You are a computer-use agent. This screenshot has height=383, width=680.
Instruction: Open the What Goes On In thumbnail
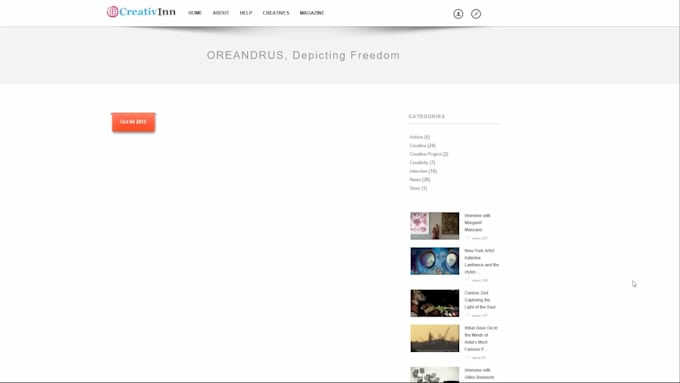coord(435,338)
